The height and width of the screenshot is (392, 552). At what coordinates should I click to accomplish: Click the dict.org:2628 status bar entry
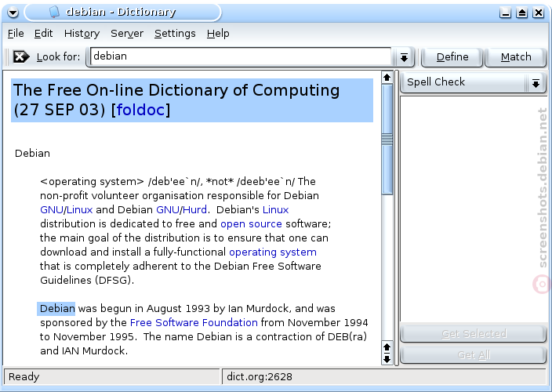click(259, 377)
